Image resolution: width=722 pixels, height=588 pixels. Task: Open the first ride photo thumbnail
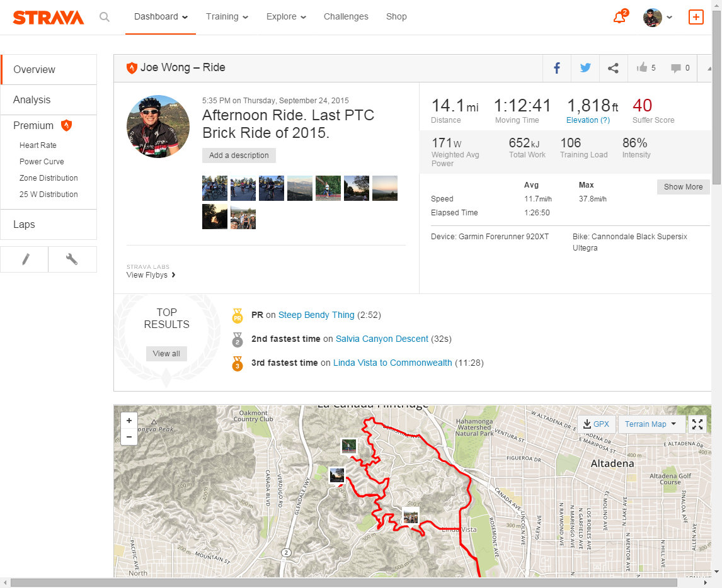click(x=214, y=188)
